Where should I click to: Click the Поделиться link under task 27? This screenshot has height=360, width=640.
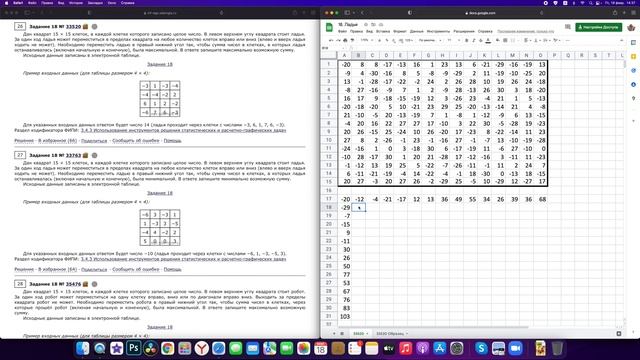coord(94,269)
